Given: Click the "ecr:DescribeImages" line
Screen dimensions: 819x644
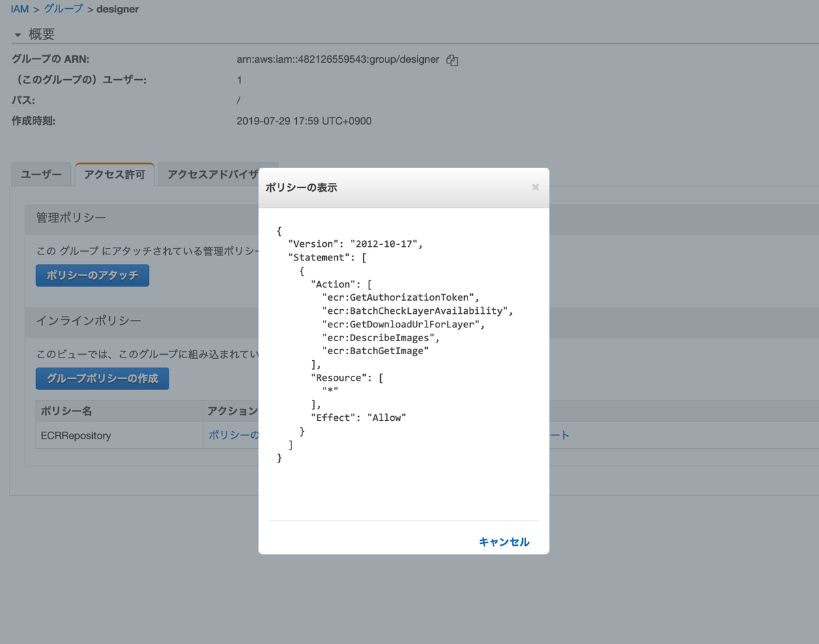Looking at the screenshot, I should [381, 338].
